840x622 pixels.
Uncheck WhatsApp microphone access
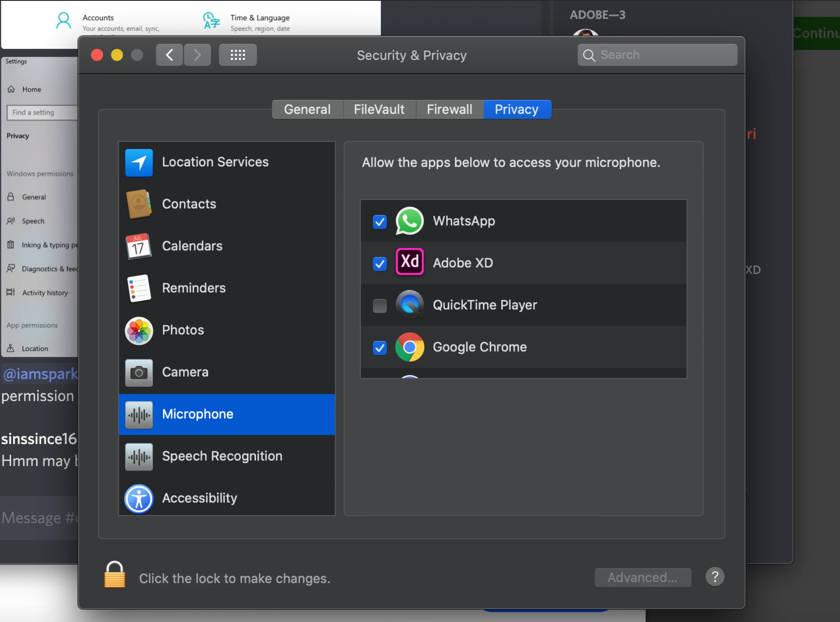(379, 221)
